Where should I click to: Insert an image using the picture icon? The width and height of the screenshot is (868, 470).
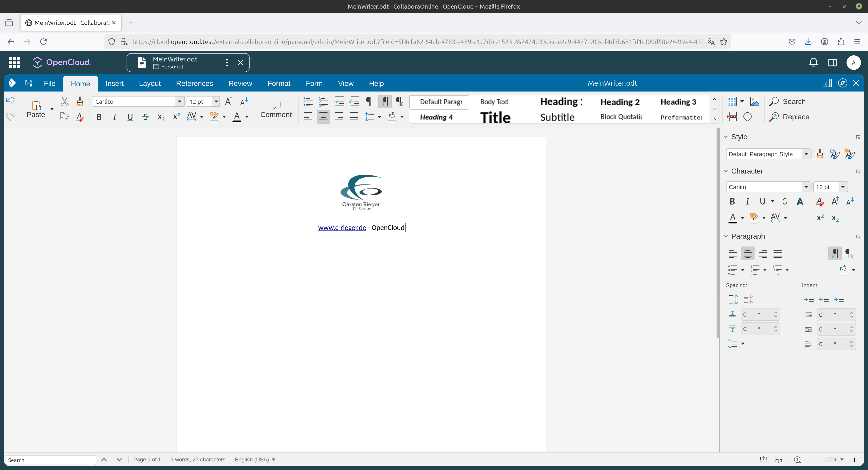coord(755,101)
